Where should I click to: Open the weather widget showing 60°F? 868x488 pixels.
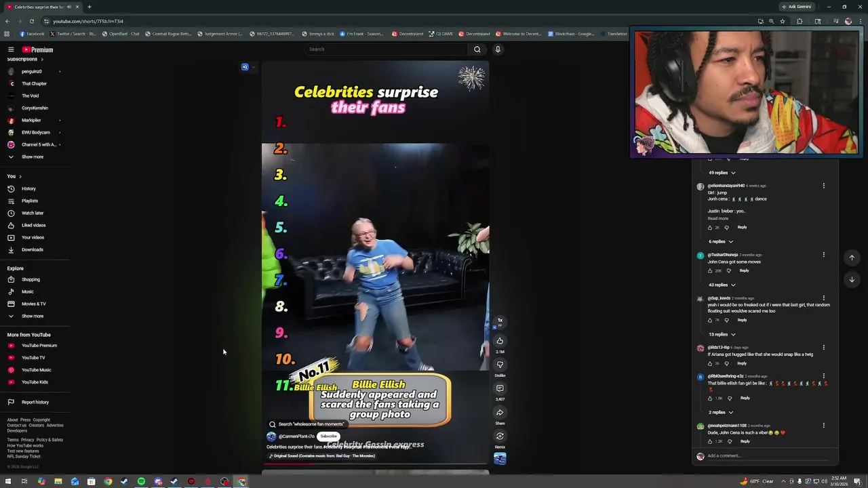(x=757, y=482)
